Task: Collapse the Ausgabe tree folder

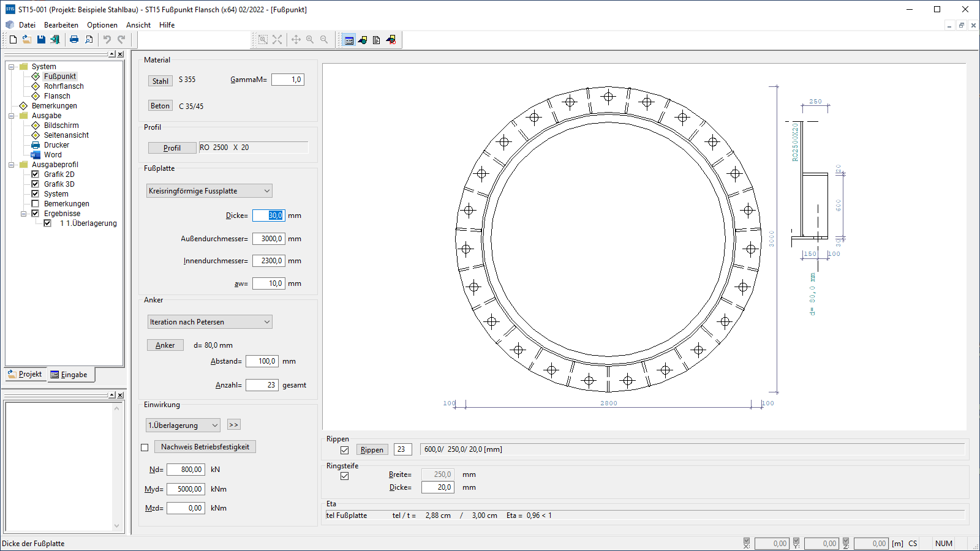Action: click(x=11, y=116)
